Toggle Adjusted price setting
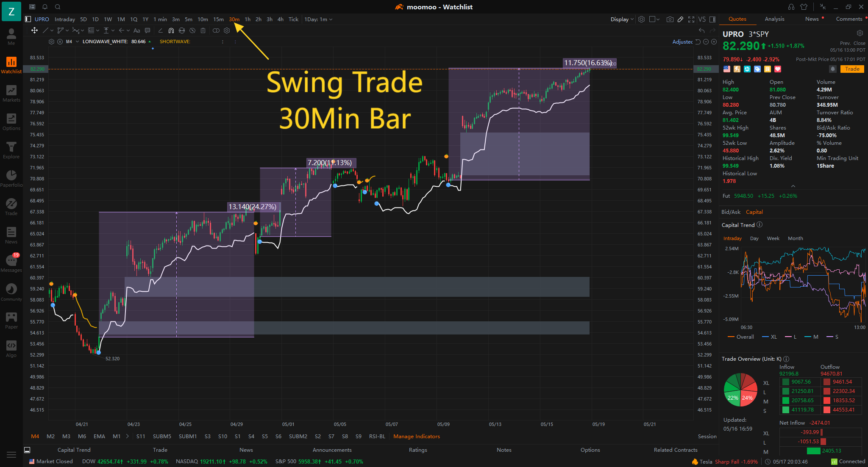Screen dimensions: 868x467 click(x=682, y=41)
